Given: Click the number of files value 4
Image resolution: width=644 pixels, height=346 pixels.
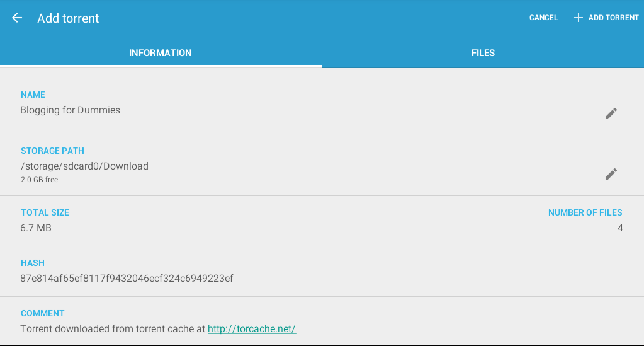Looking at the screenshot, I should [x=620, y=228].
